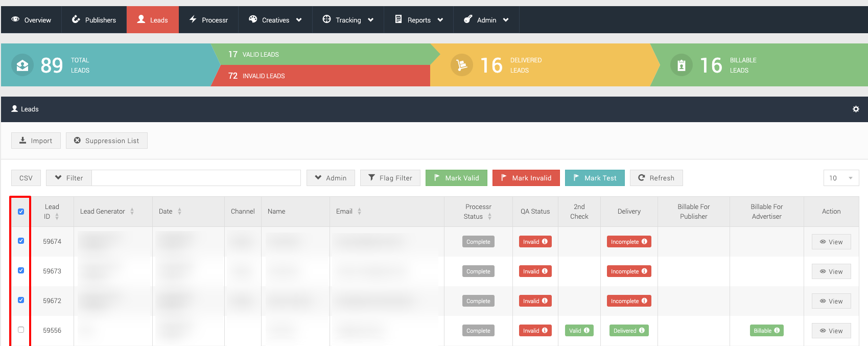Click the billable leads clipboard icon
Screen dimensions: 868x346
(681, 65)
